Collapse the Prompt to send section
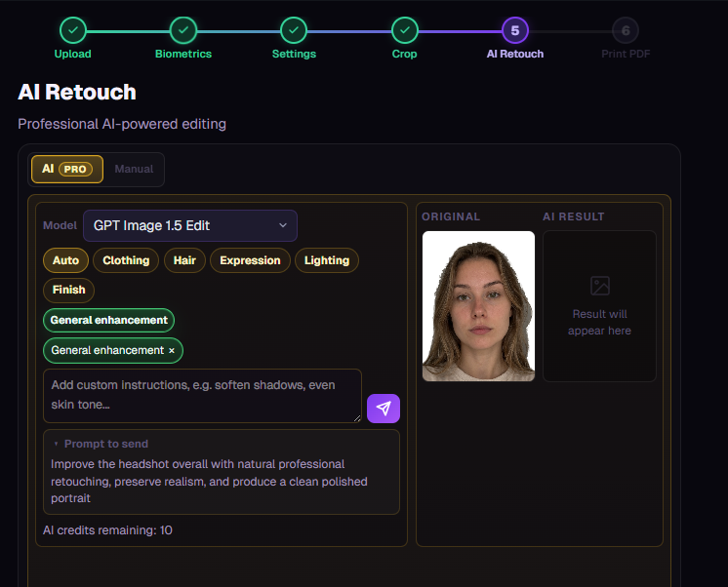 tap(101, 444)
